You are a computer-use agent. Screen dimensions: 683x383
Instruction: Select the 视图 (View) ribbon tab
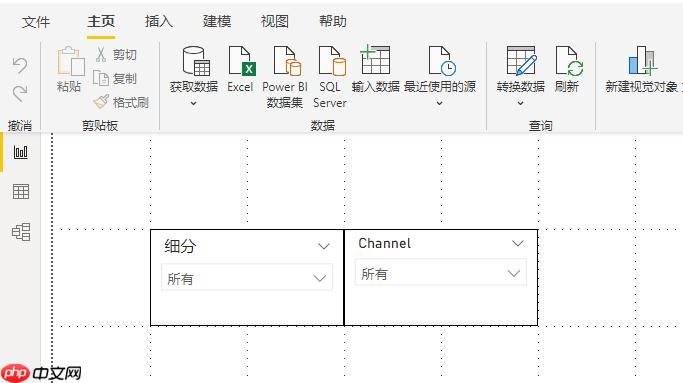point(274,21)
